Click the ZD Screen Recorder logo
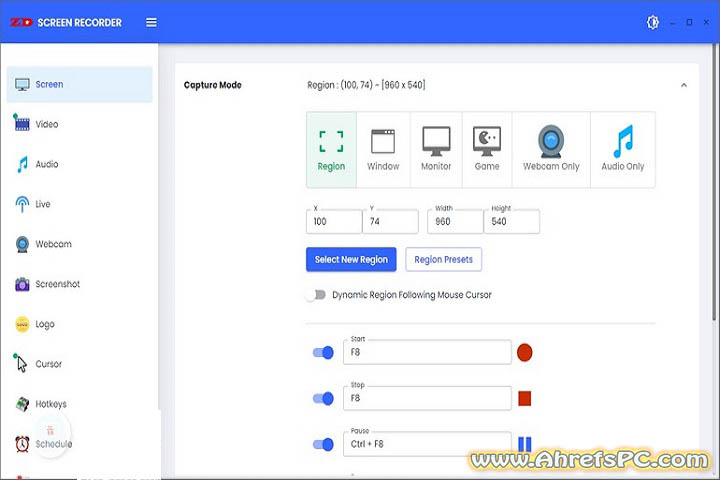This screenshot has width=720, height=480. pos(66,23)
